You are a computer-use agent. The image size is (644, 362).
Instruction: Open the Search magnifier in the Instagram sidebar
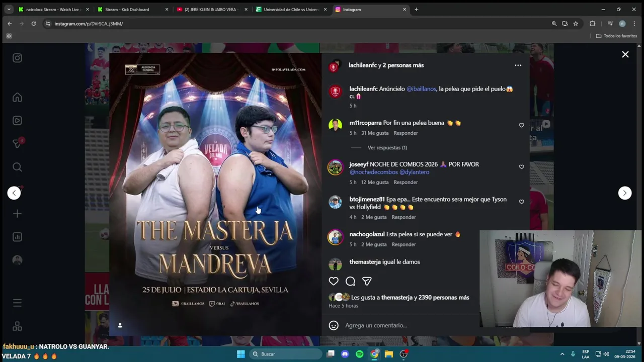[x=17, y=167]
